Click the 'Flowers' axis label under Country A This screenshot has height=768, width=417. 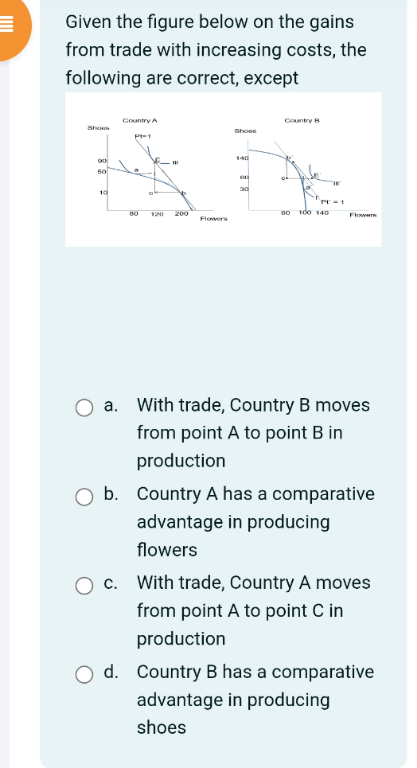click(214, 219)
